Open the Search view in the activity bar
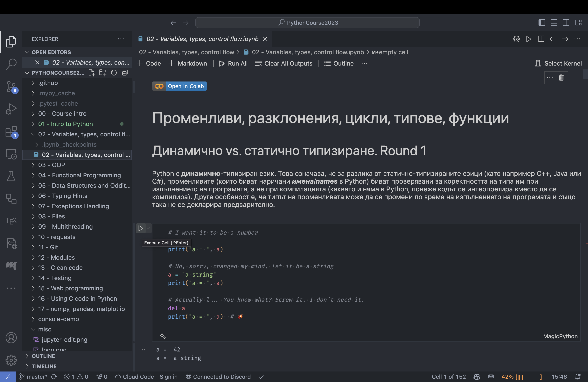 tap(11, 64)
